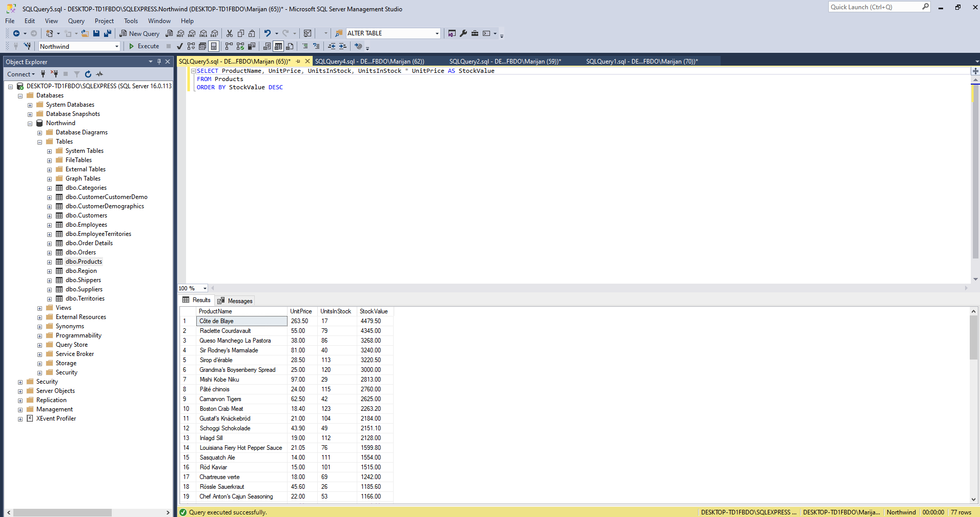Select the Raclette Courdavault cell
The image size is (980, 517).
point(241,331)
